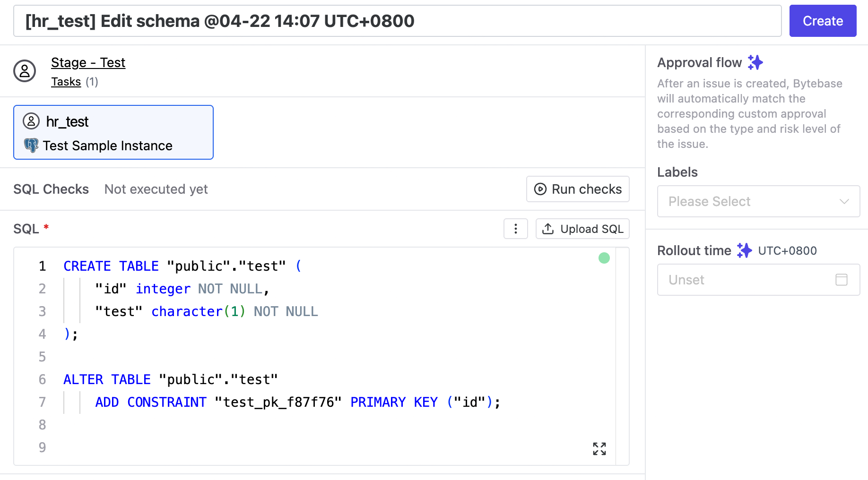Expand the SQL editor to fullscreen
Viewport: 868px width, 480px height.
pos(599,449)
